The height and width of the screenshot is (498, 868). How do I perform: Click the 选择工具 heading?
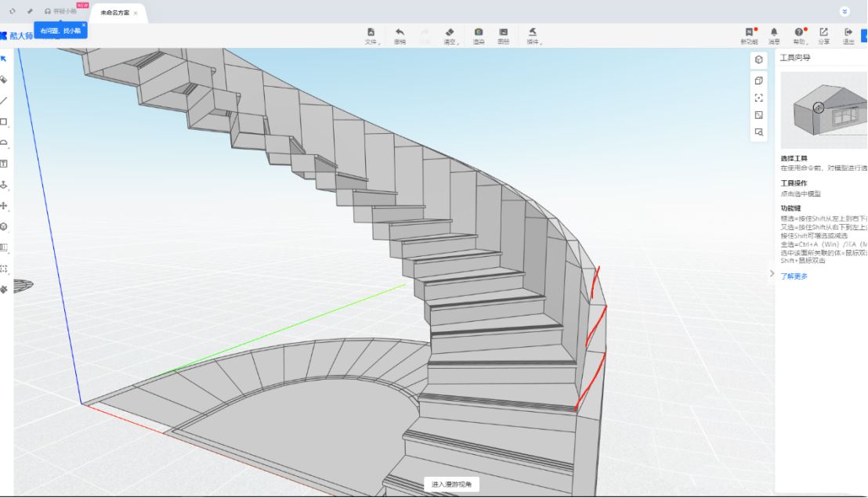[794, 158]
